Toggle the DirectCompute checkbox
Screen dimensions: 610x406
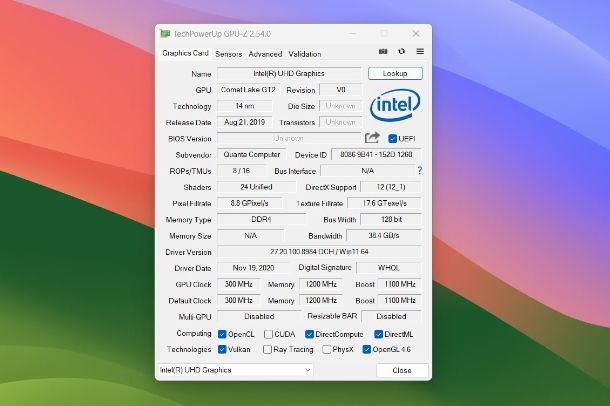309,334
